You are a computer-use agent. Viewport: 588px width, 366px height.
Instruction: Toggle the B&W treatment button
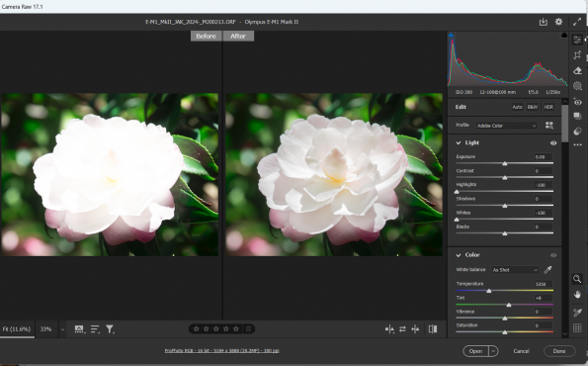tap(532, 107)
